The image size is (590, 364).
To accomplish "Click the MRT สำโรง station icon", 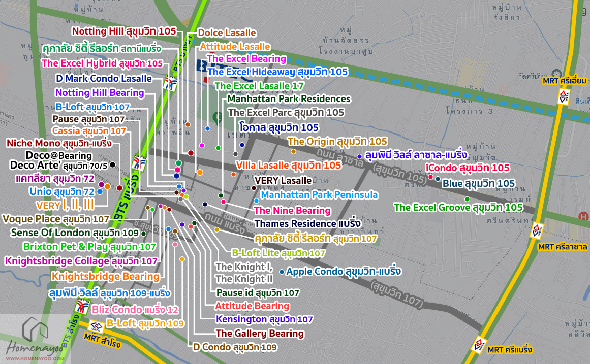I will (x=96, y=327).
